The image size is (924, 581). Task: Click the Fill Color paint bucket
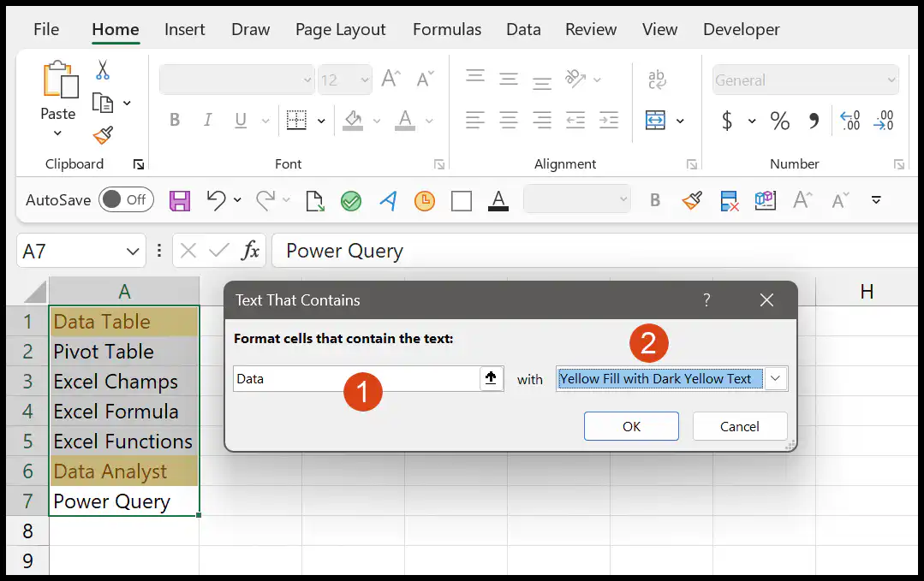click(x=353, y=120)
